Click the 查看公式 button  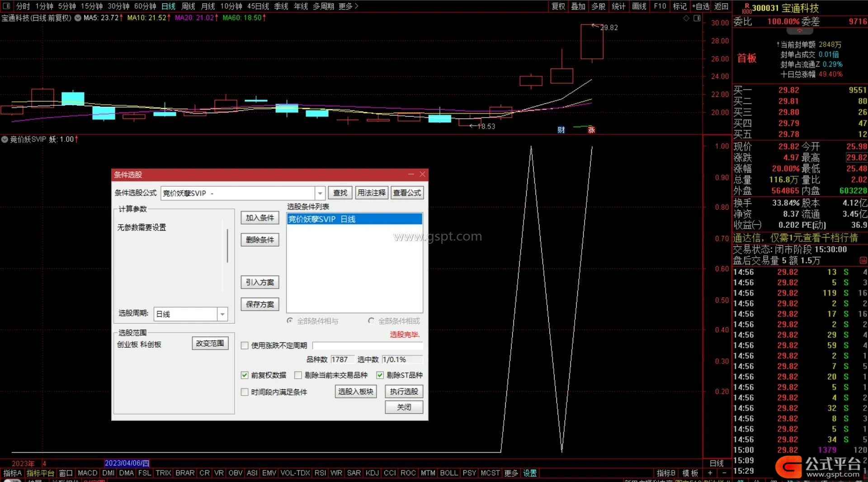click(407, 193)
